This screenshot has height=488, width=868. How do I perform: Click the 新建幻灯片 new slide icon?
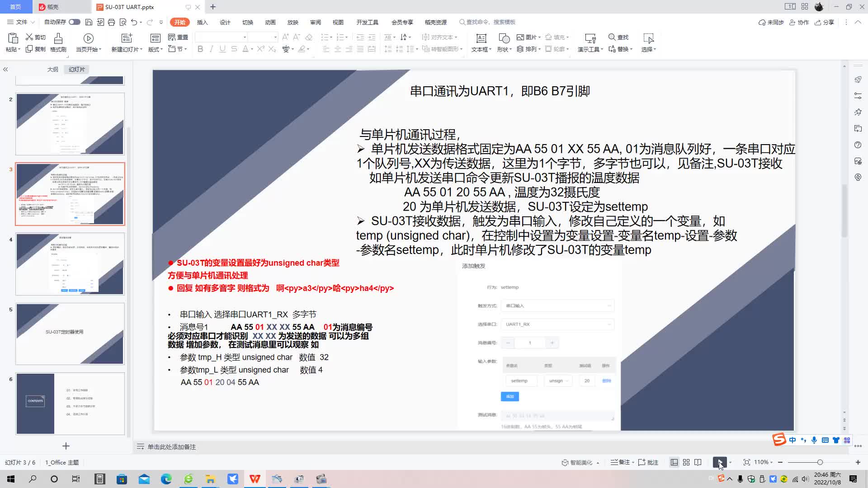(x=127, y=38)
